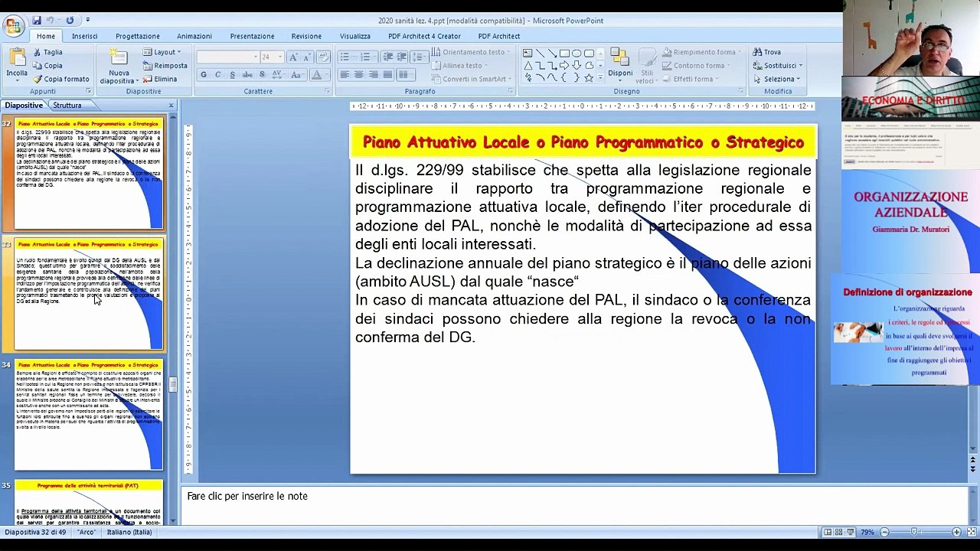Select the oval shape in gallery
980x551 pixels.
click(x=577, y=53)
